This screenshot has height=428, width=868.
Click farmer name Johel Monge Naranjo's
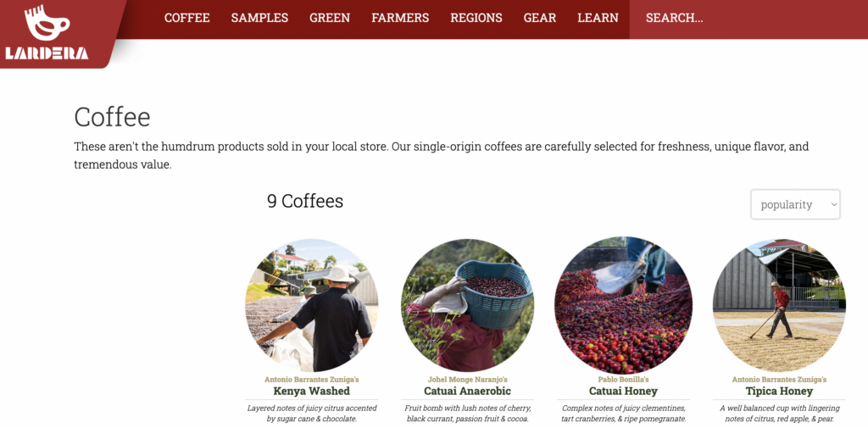click(467, 380)
